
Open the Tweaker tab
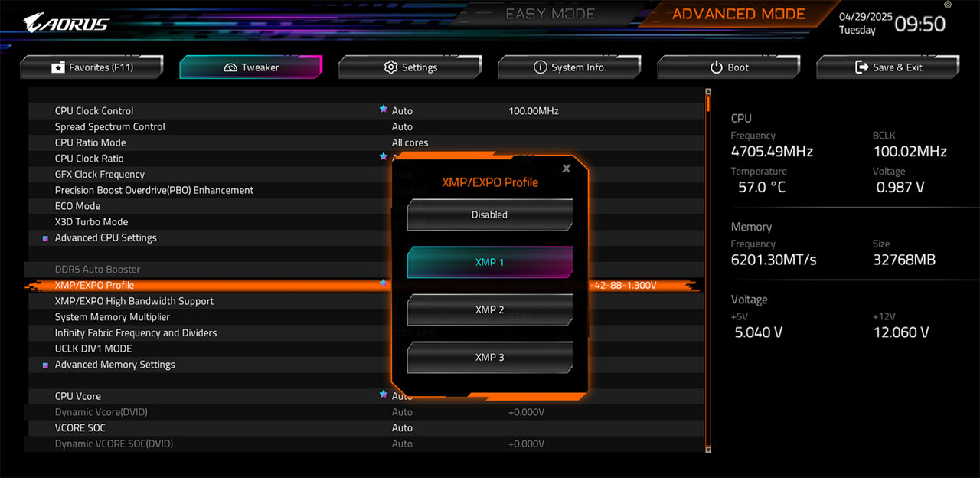click(x=251, y=67)
